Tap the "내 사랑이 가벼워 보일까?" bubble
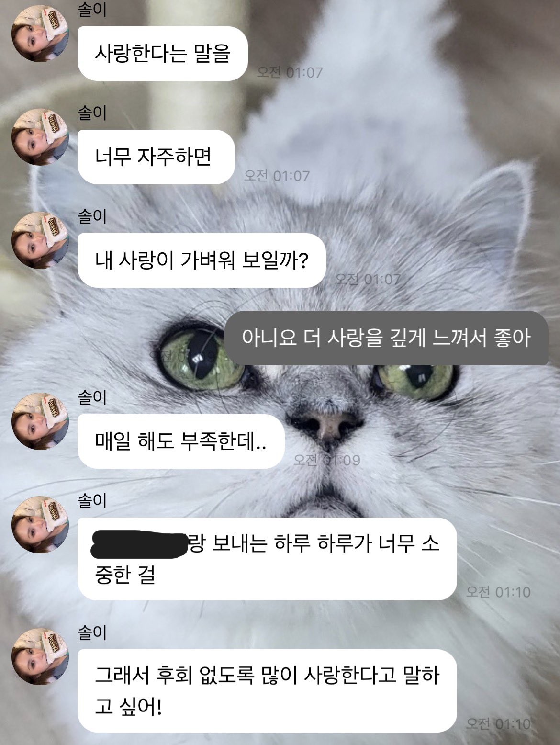Viewport: 560px width, 745px height. click(202, 260)
